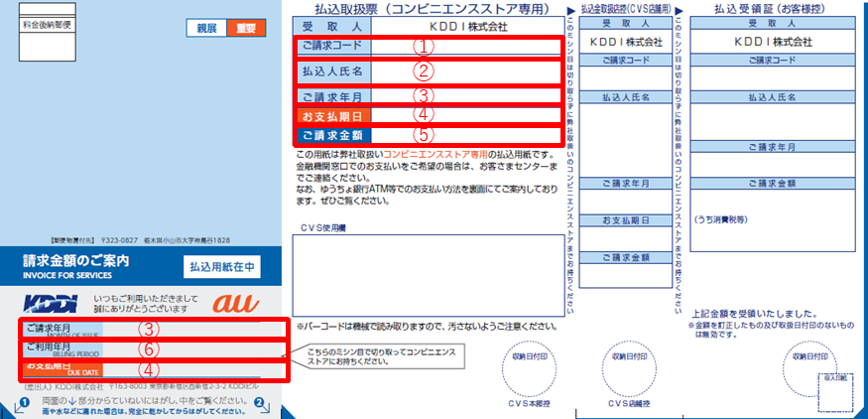Click the 払込取扱票（コンビニエンスストア専用） heading
868x419 pixels.
click(x=432, y=9)
